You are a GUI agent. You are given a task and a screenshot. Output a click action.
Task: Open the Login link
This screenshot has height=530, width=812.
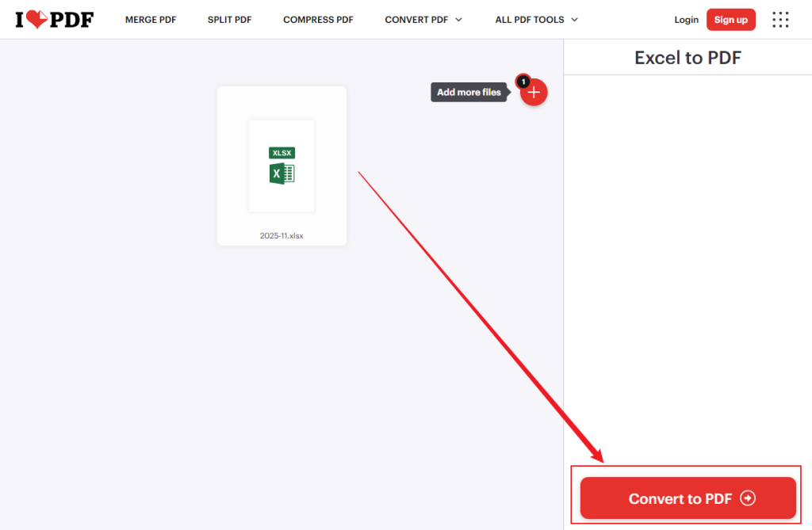click(686, 19)
